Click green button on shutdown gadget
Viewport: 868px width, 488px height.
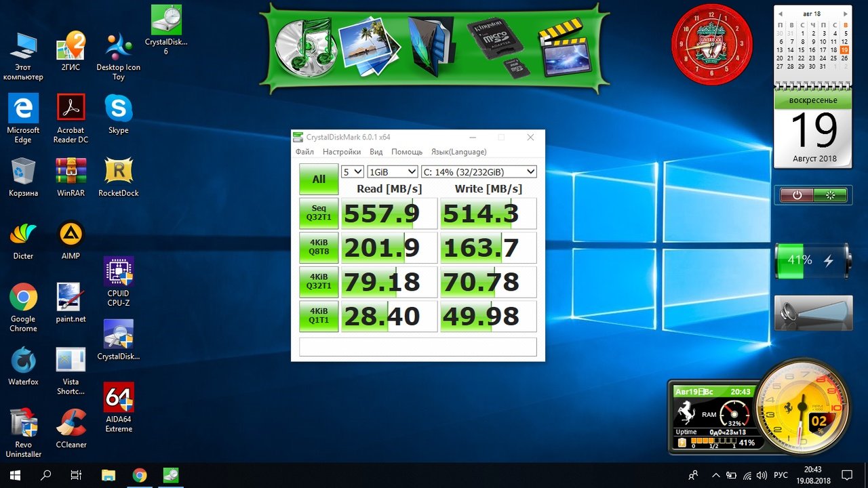click(831, 195)
